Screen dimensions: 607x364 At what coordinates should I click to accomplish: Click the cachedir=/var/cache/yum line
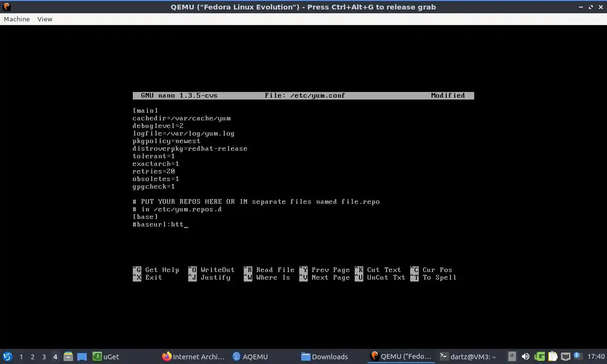(x=182, y=118)
